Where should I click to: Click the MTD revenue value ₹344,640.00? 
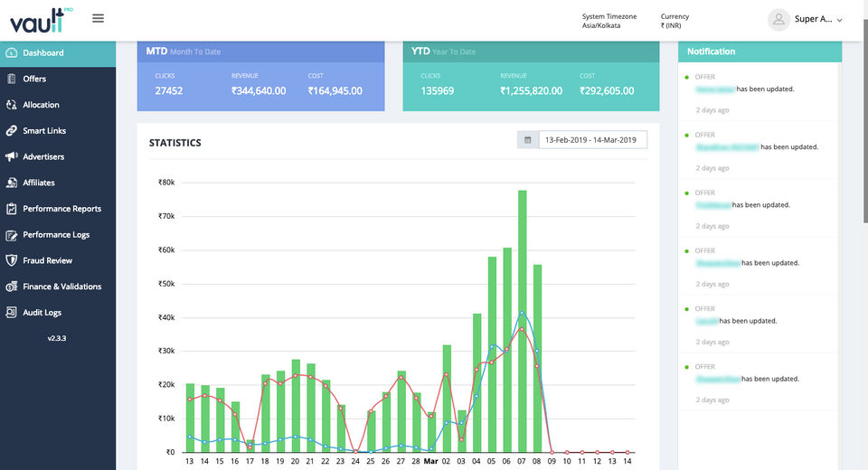(259, 90)
